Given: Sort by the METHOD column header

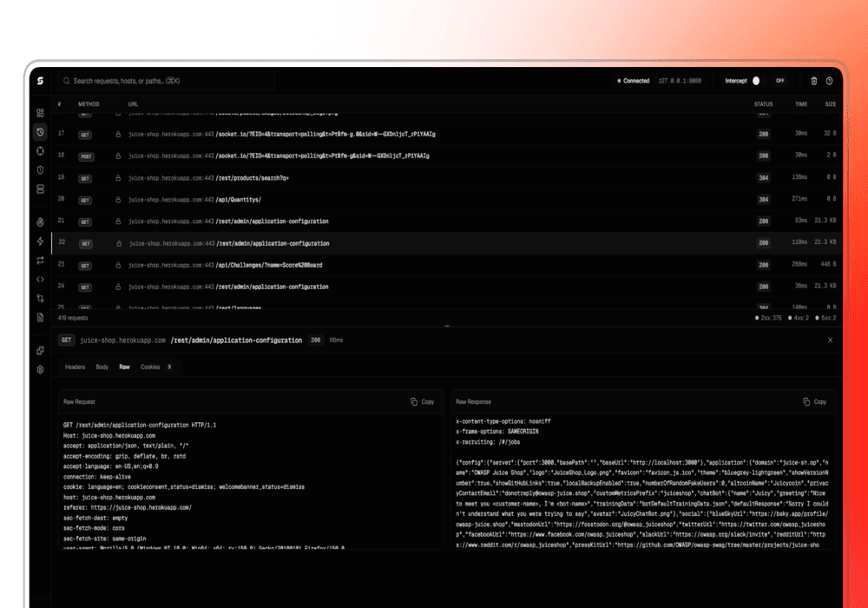Looking at the screenshot, I should (x=89, y=104).
